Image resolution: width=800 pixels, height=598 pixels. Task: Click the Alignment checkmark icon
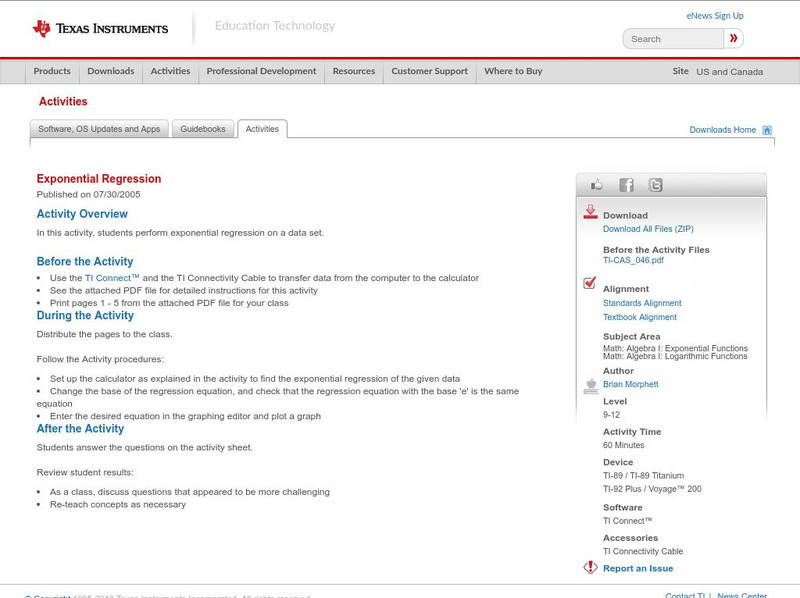(589, 283)
